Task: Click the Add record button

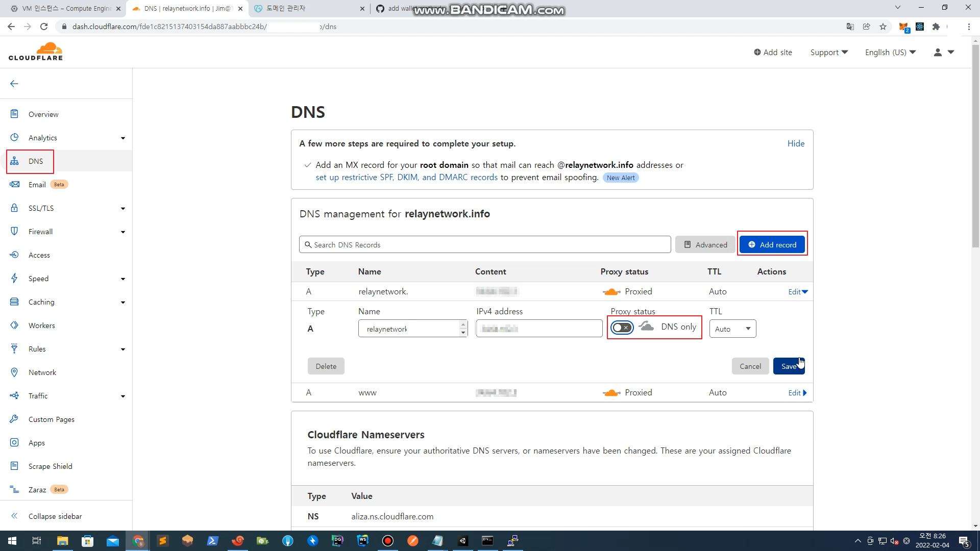Action: point(772,245)
